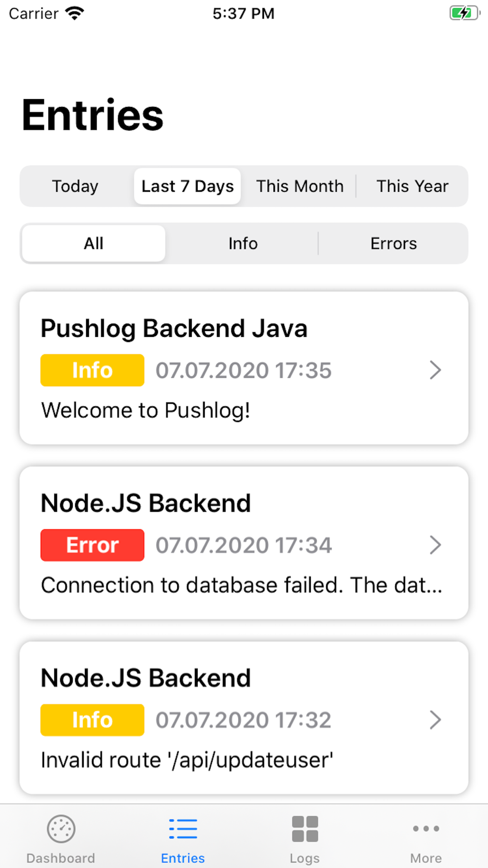The width and height of the screenshot is (488, 868).
Task: Choose the This Year range
Action: coord(412,186)
